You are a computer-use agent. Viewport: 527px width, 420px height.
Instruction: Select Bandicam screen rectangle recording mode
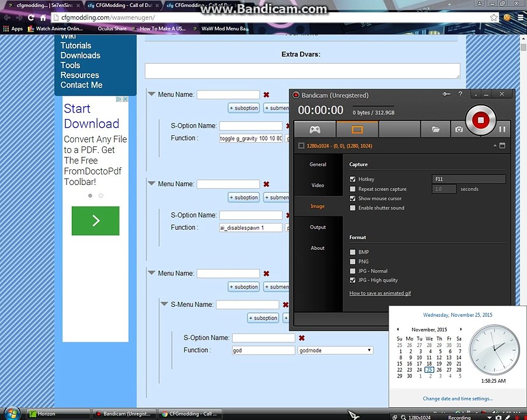pos(357,129)
